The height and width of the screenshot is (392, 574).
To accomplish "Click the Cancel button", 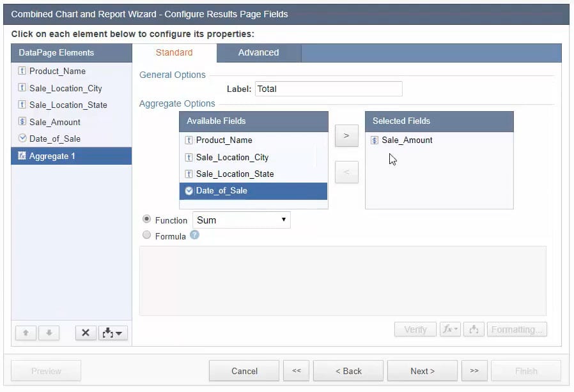I will click(244, 371).
